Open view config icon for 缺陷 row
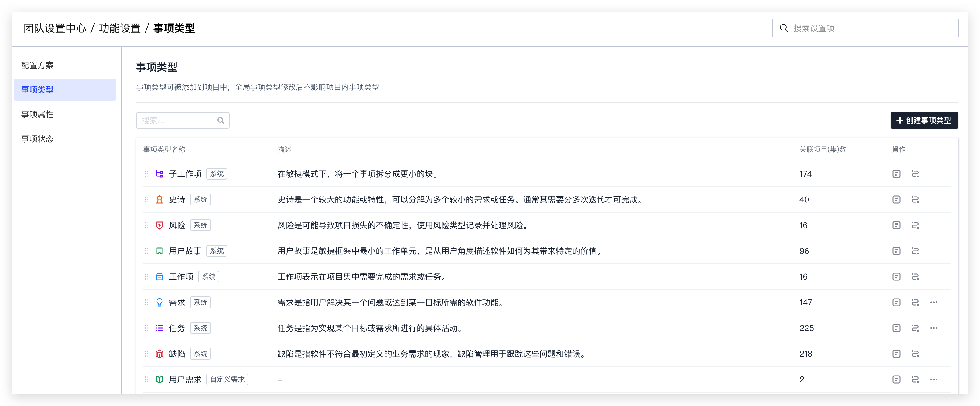 point(896,353)
